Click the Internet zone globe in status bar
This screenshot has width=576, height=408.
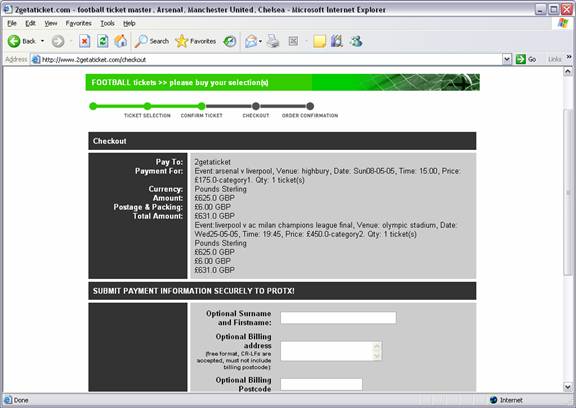click(x=494, y=400)
